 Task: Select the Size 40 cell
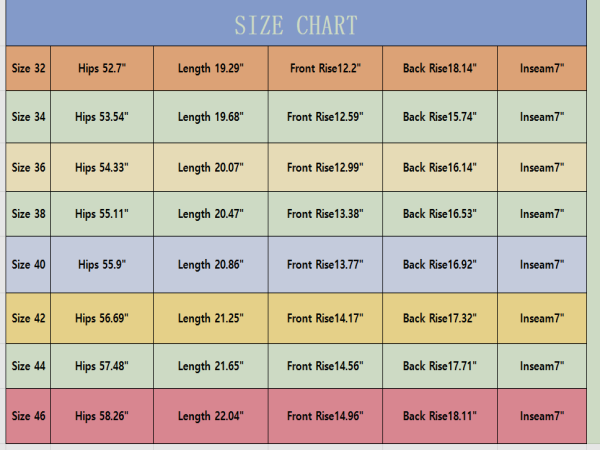pyautogui.click(x=28, y=264)
